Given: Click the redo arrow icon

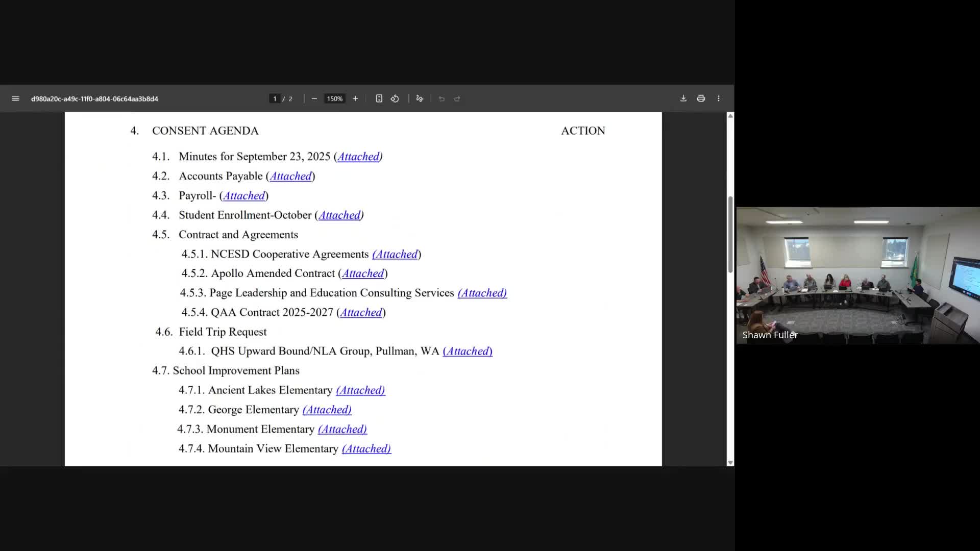Looking at the screenshot, I should (457, 98).
